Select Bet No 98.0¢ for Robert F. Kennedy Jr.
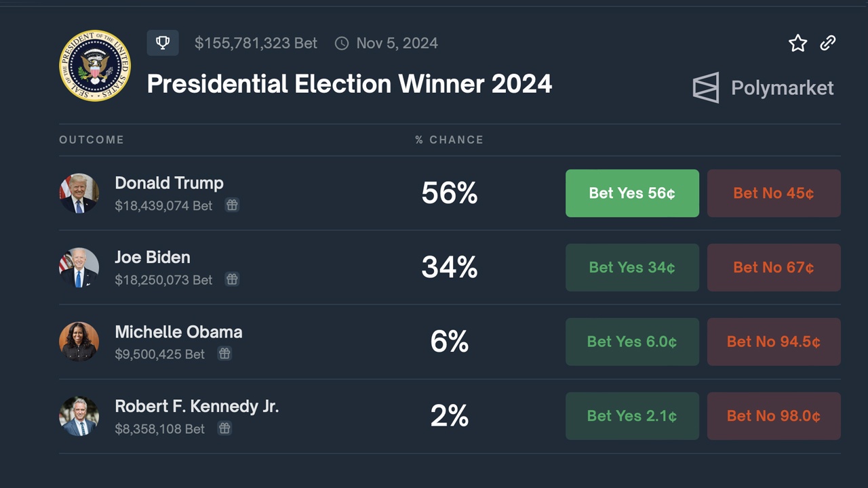 click(774, 415)
